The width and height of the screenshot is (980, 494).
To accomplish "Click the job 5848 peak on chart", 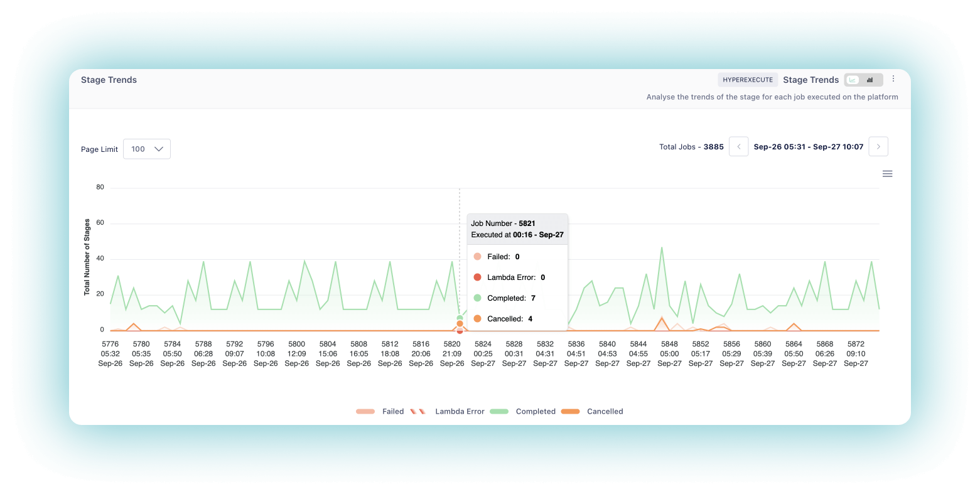I will (x=662, y=248).
